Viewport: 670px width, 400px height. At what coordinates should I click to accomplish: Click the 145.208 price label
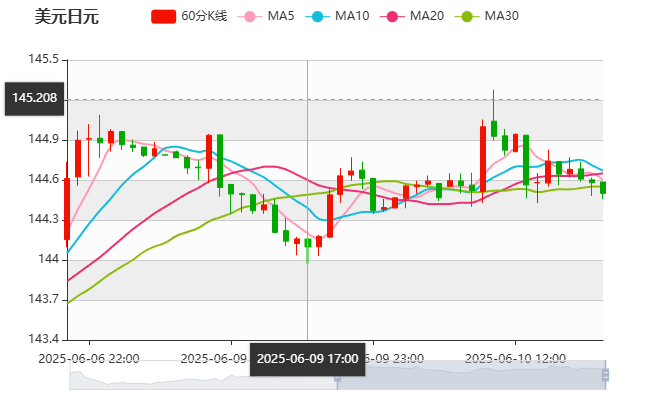tap(35, 98)
